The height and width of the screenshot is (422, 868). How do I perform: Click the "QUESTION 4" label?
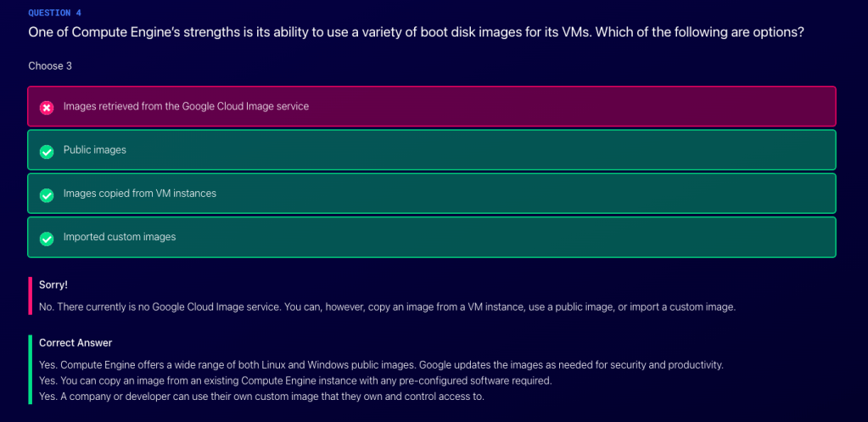point(54,14)
